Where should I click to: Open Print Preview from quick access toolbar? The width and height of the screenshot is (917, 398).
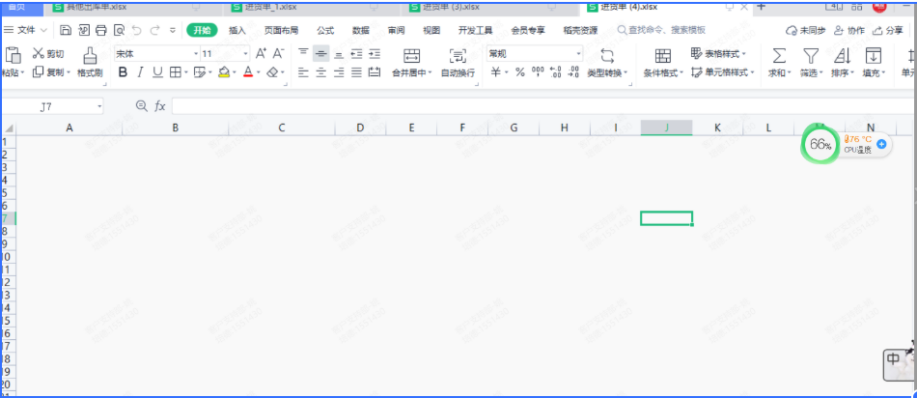click(119, 30)
